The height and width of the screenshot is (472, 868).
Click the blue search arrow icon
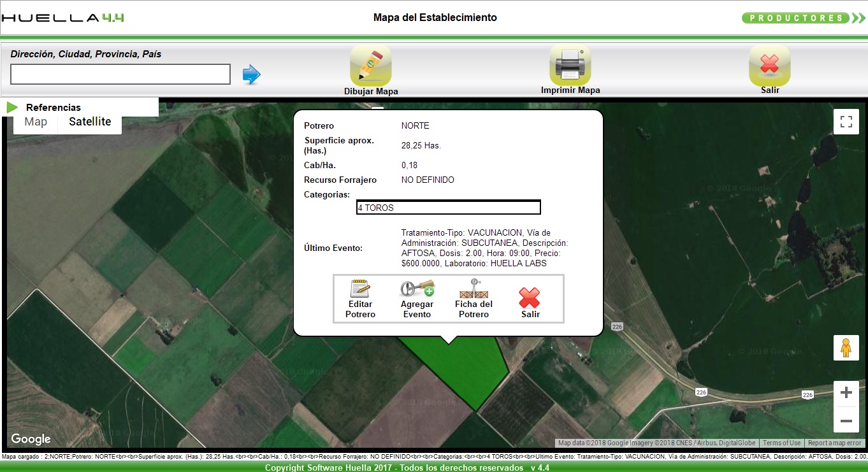(x=252, y=75)
